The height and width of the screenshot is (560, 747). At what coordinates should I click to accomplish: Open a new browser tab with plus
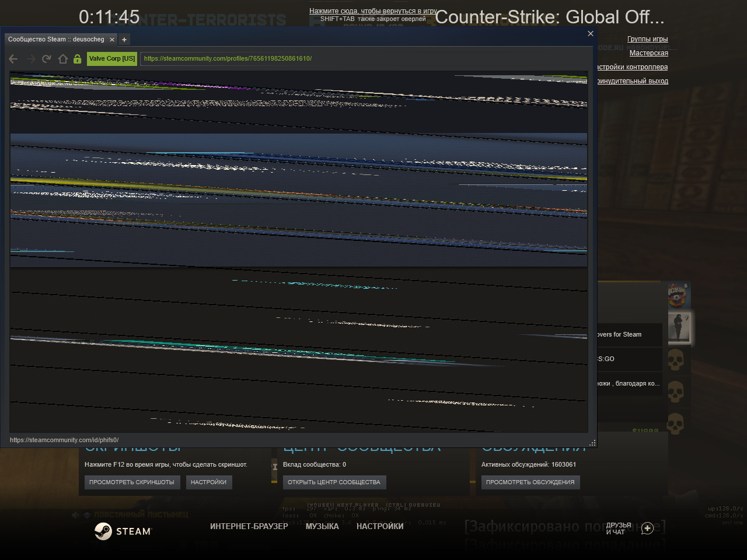pyautogui.click(x=124, y=40)
